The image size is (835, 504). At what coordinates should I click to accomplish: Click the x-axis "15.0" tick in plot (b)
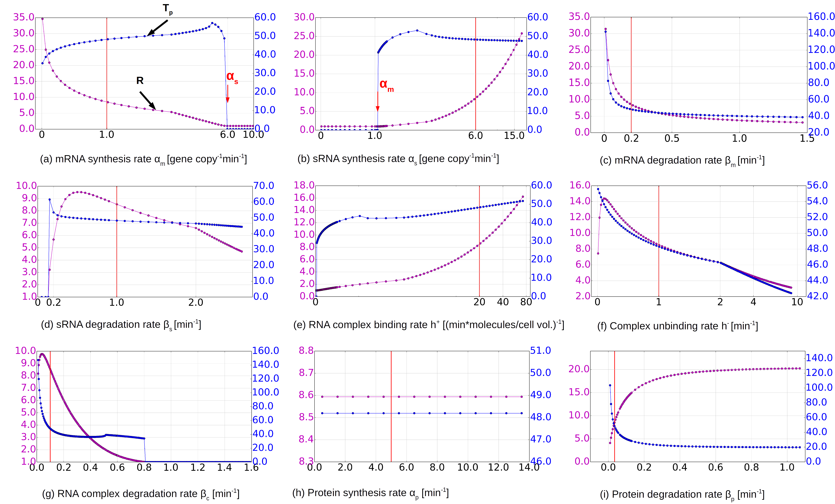coord(514,136)
